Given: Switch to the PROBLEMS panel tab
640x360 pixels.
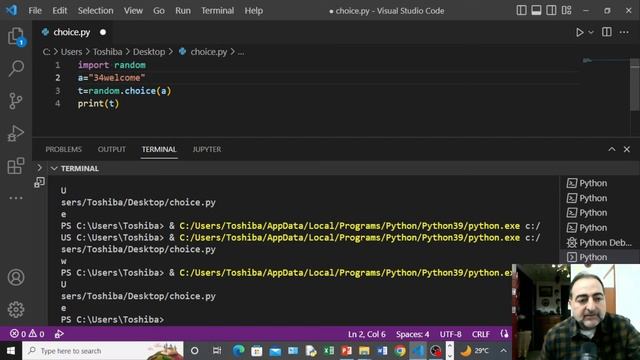Looking at the screenshot, I should (63, 149).
